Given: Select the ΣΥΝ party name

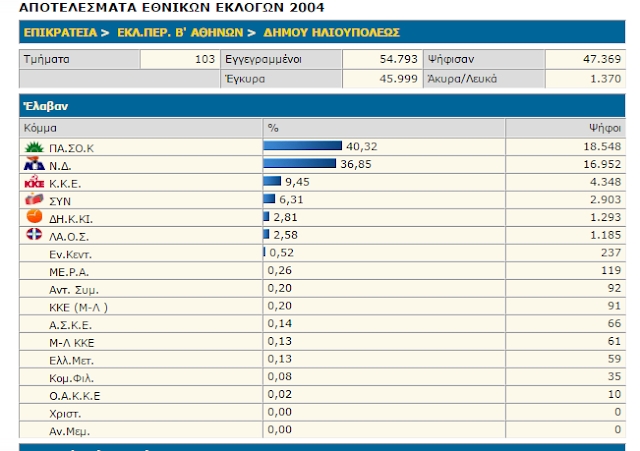Looking at the screenshot, I should tap(60, 202).
